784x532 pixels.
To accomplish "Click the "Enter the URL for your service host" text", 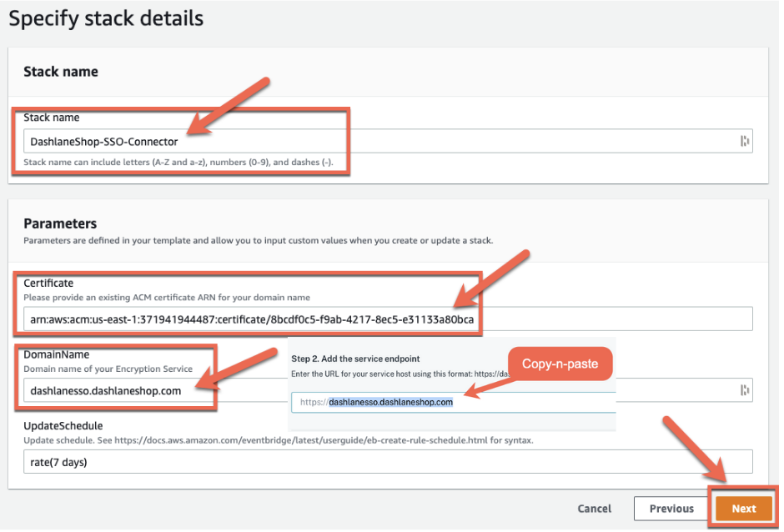I will click(400, 374).
